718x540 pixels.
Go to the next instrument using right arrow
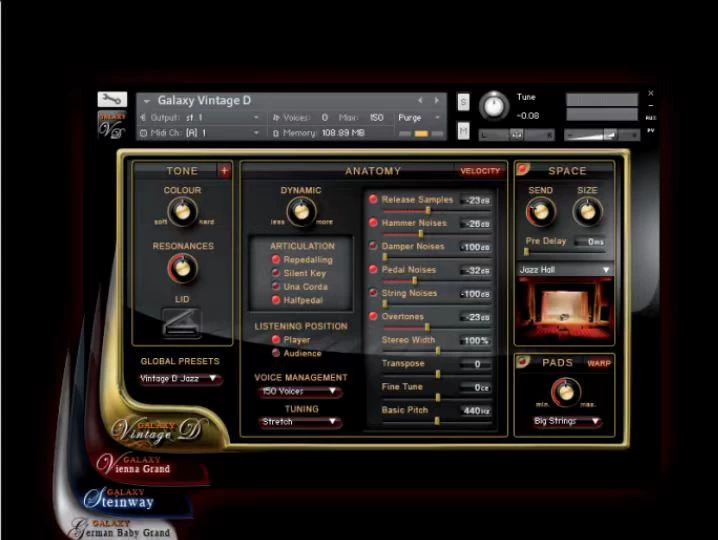436,100
